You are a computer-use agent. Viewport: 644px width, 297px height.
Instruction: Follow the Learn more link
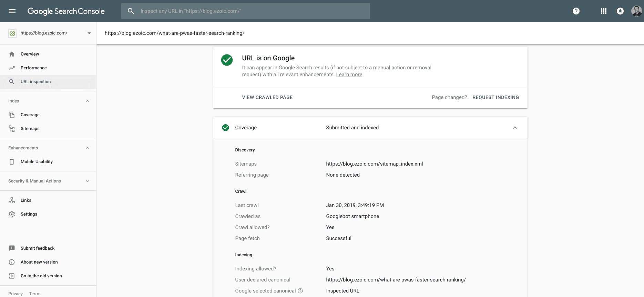click(349, 75)
